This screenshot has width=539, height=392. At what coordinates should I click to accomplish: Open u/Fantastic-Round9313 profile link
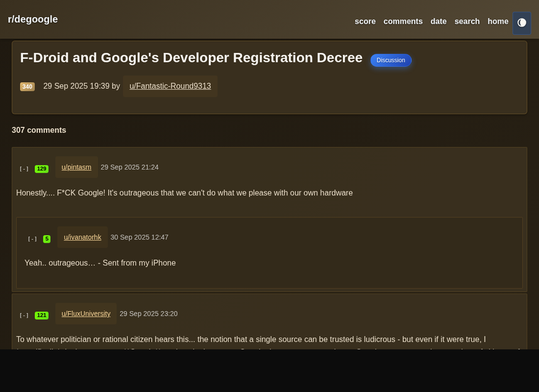coord(170,86)
